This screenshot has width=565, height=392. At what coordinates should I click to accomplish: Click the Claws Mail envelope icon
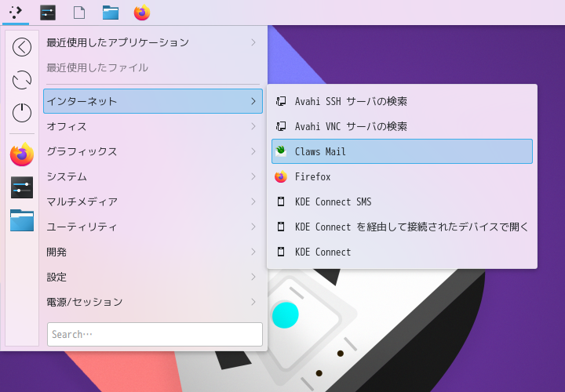pyautogui.click(x=281, y=151)
